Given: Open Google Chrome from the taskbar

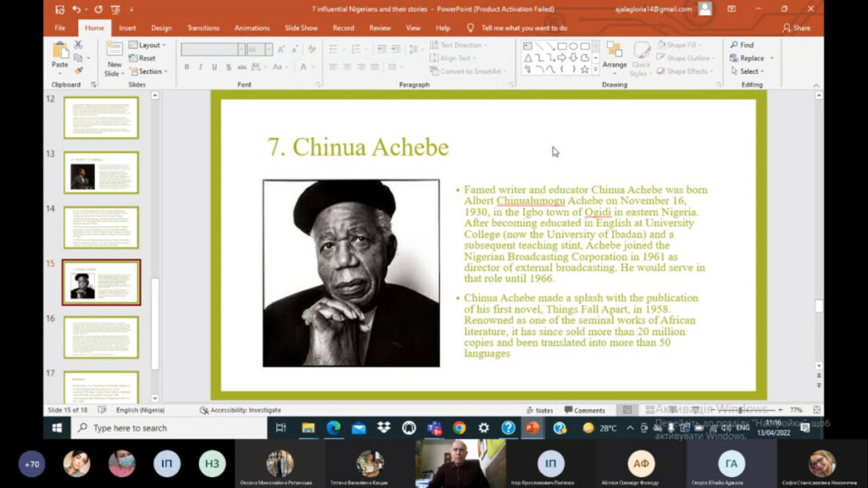Looking at the screenshot, I should coord(459,428).
